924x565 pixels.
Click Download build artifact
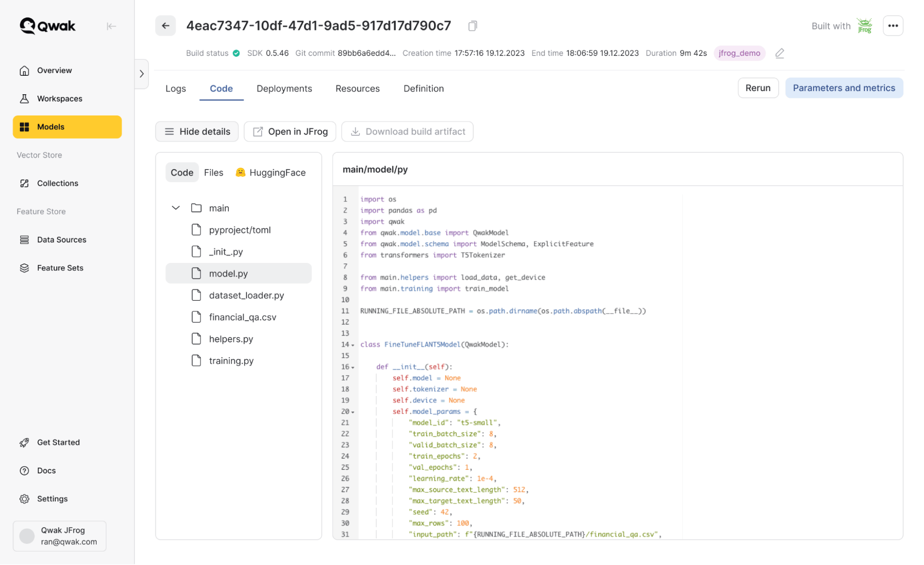click(407, 132)
